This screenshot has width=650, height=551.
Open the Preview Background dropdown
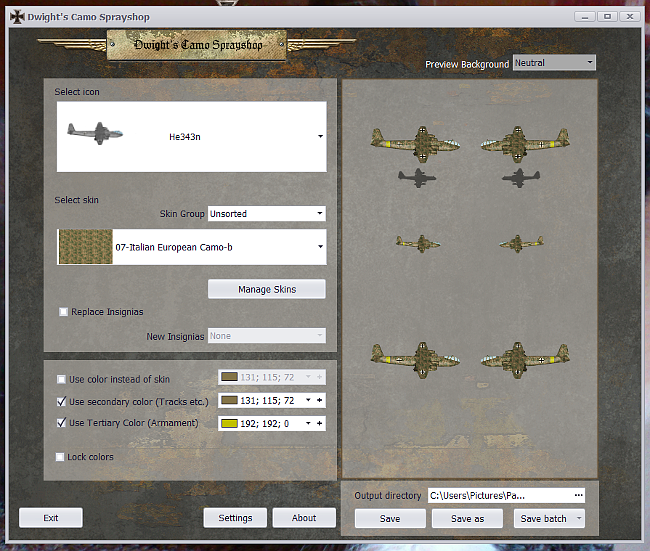(553, 63)
